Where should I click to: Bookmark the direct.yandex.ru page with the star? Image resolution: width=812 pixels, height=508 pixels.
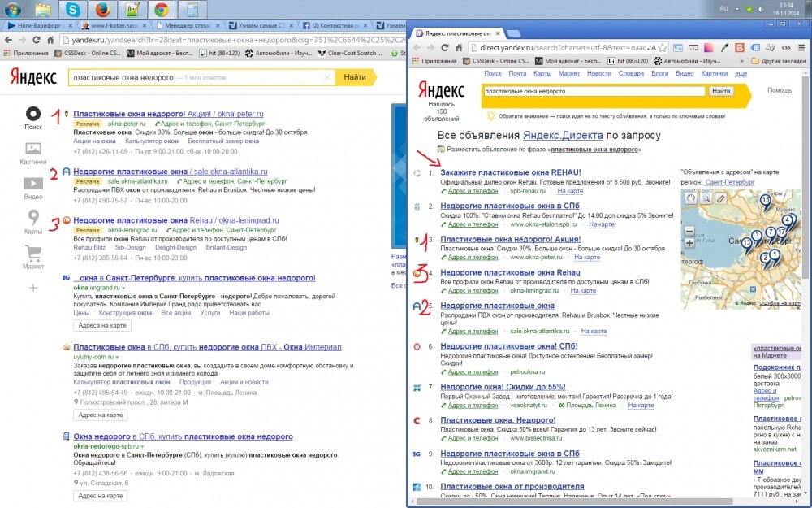tap(663, 48)
